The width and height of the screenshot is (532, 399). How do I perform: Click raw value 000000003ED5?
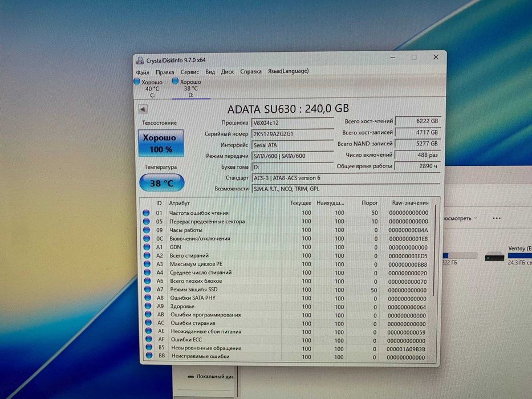(x=408, y=256)
